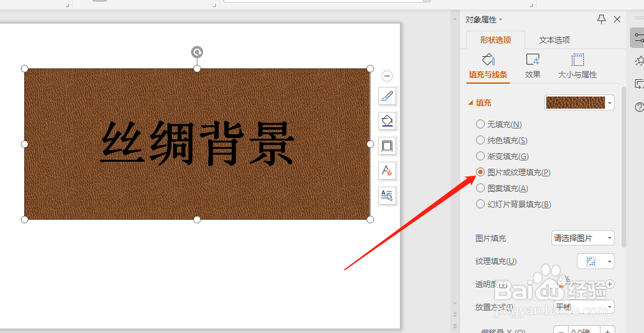The width and height of the screenshot is (644, 333).
Task: Open the text effects quick tool
Action: [387, 170]
